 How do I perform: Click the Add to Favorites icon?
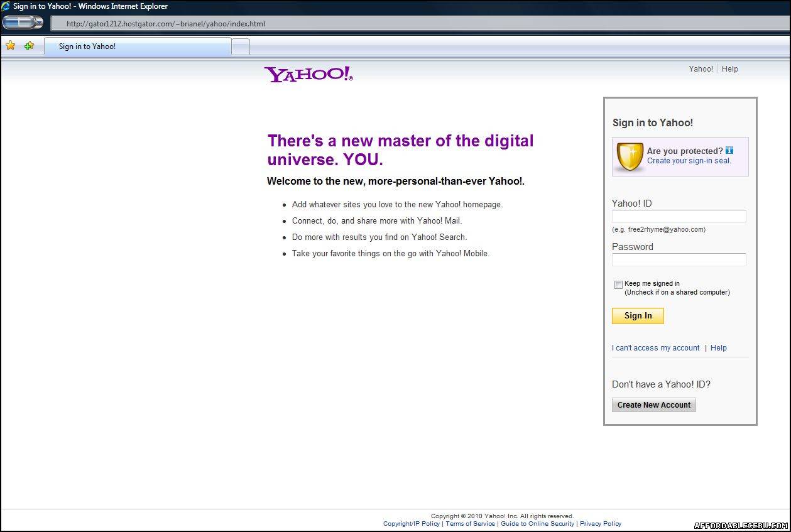tap(29, 45)
